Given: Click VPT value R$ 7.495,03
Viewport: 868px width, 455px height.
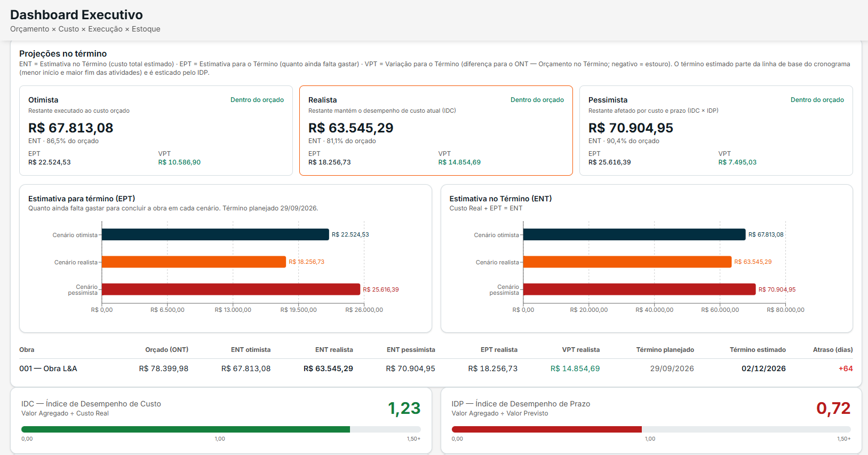Looking at the screenshot, I should coord(737,162).
